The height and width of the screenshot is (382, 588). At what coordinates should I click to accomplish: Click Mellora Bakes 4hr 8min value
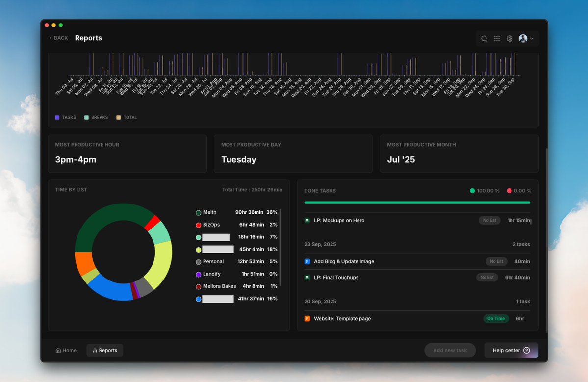coord(253,286)
